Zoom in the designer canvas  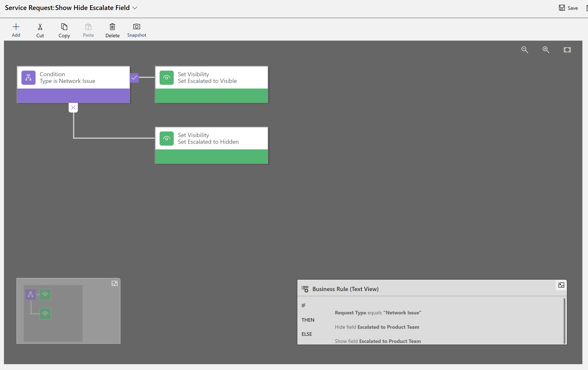(x=546, y=50)
